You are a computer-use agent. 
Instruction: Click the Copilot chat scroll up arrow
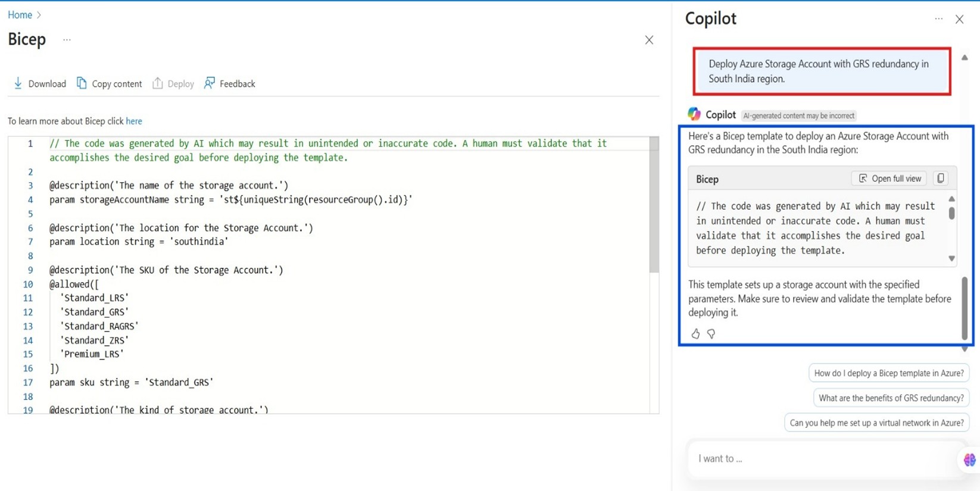965,58
